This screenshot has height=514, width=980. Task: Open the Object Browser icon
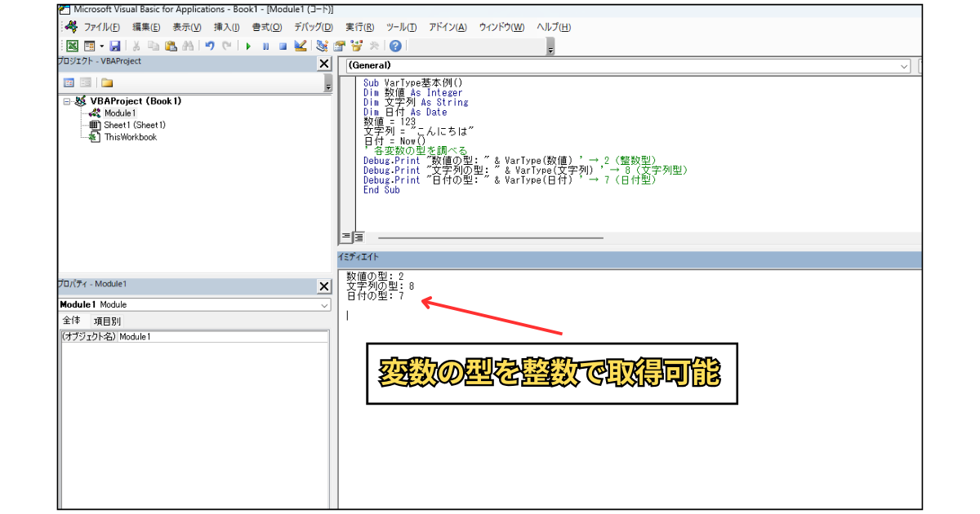click(356, 47)
